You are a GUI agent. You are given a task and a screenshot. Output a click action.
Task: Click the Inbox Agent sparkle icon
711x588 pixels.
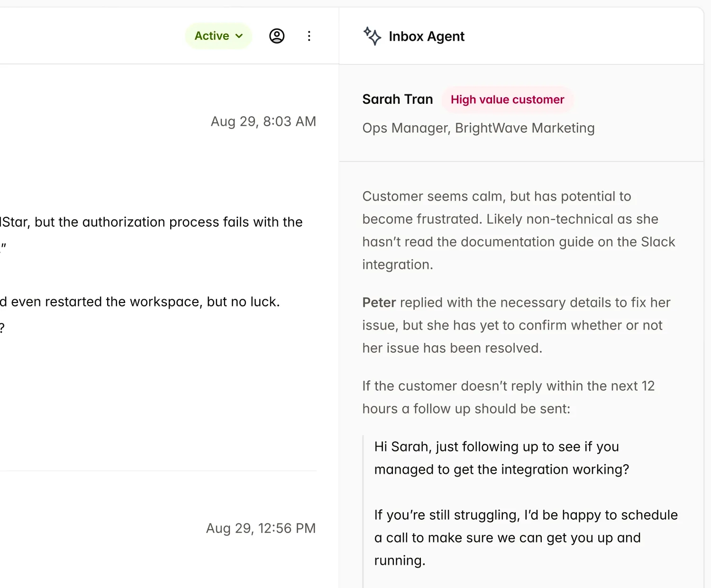point(372,36)
